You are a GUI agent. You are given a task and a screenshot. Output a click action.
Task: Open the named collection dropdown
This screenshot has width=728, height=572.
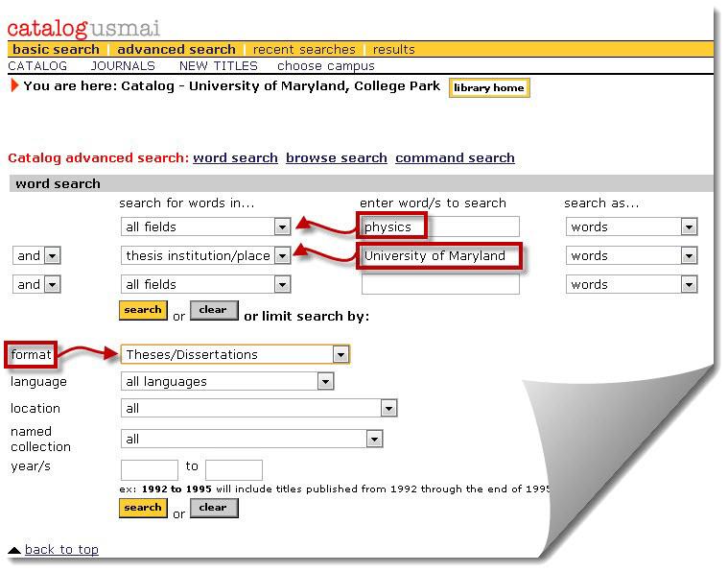[x=251, y=440]
